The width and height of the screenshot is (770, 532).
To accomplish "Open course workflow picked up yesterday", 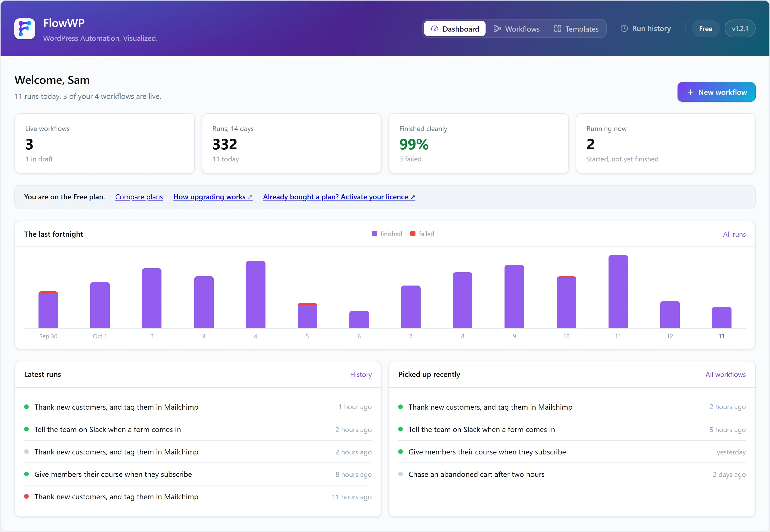I will pos(572,452).
